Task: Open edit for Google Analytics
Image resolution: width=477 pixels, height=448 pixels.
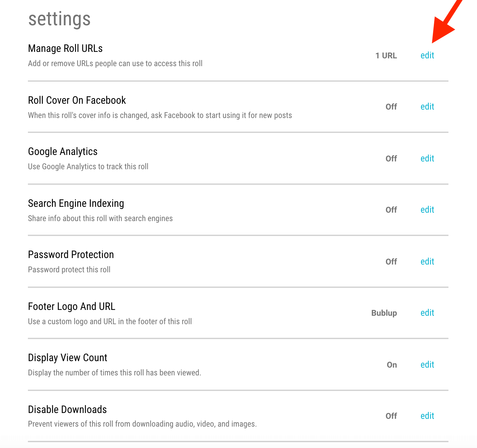Action: coord(427,159)
